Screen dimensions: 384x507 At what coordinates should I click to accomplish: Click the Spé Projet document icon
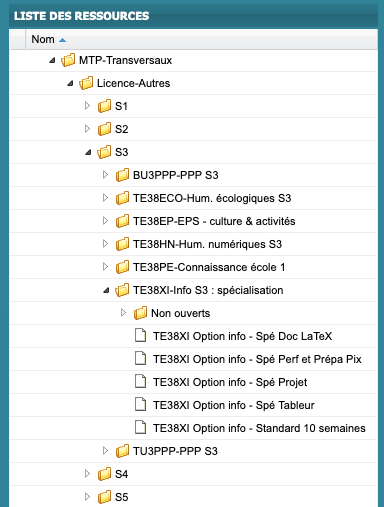pos(140,382)
